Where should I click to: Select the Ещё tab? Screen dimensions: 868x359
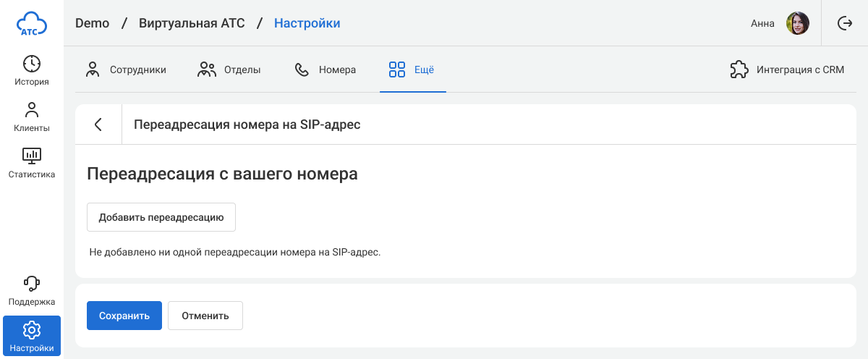pyautogui.click(x=412, y=70)
